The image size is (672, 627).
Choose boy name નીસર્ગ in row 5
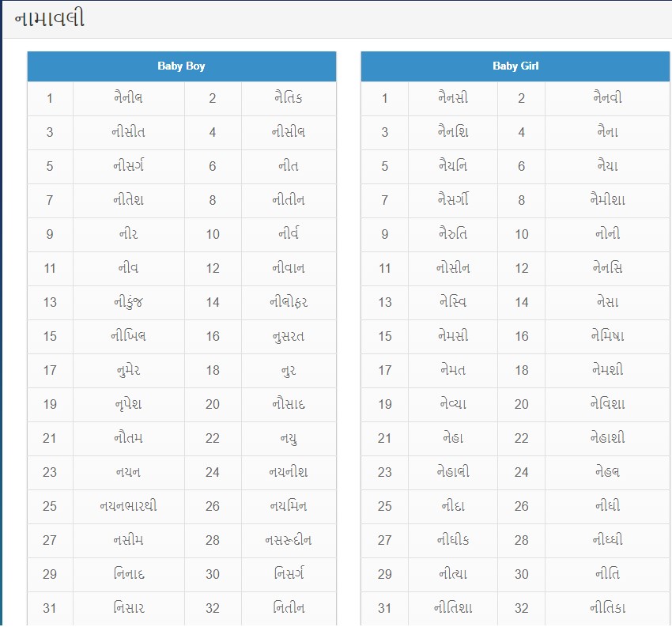point(128,166)
